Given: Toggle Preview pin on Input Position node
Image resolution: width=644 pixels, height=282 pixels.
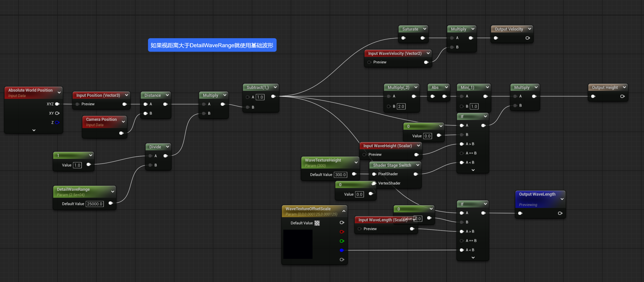Looking at the screenshot, I should [x=77, y=104].
